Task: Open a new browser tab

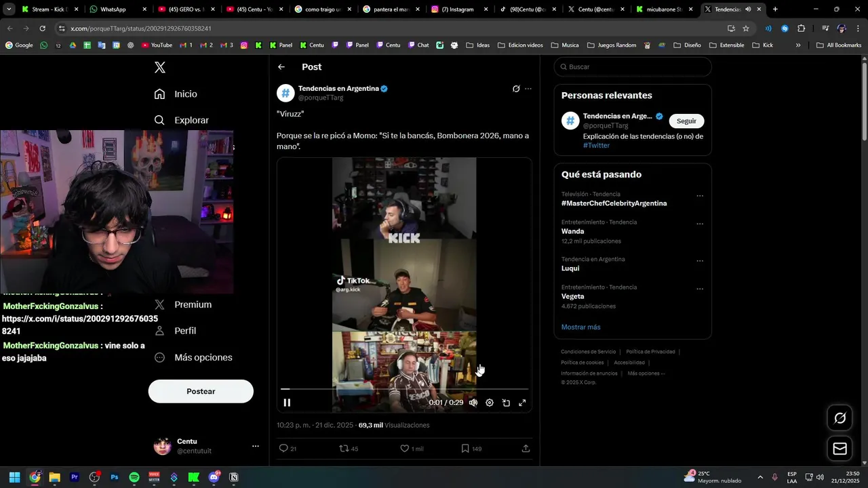Action: [775, 9]
